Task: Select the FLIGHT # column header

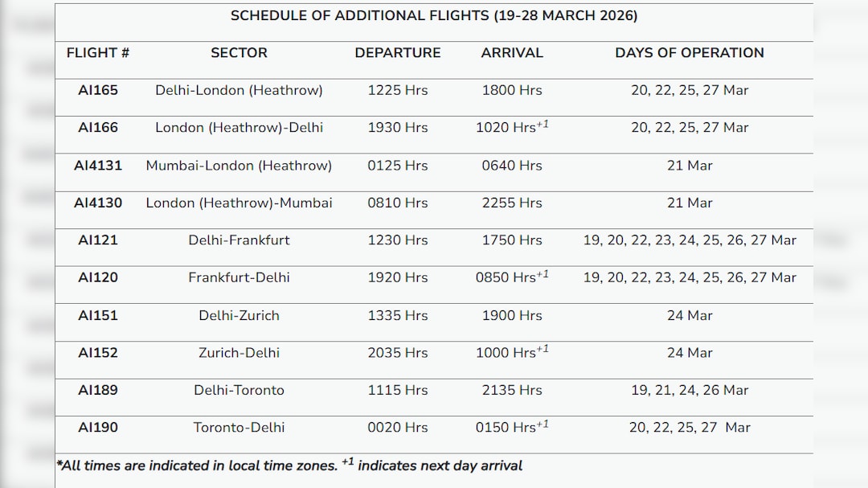Action: click(x=98, y=52)
